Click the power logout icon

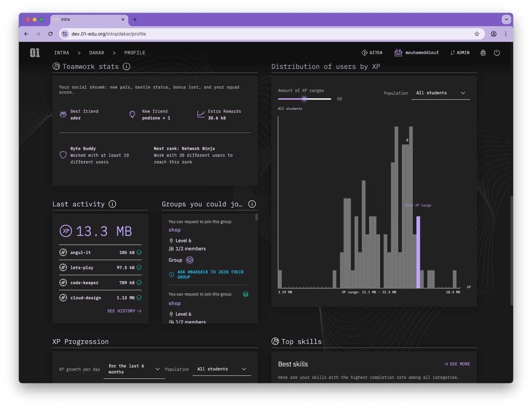[x=497, y=53]
